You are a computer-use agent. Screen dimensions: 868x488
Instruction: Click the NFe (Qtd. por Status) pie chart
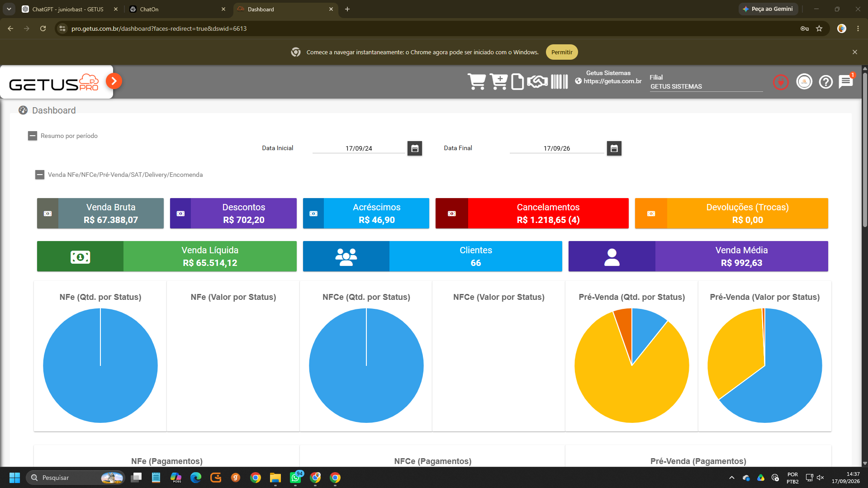pyautogui.click(x=100, y=365)
